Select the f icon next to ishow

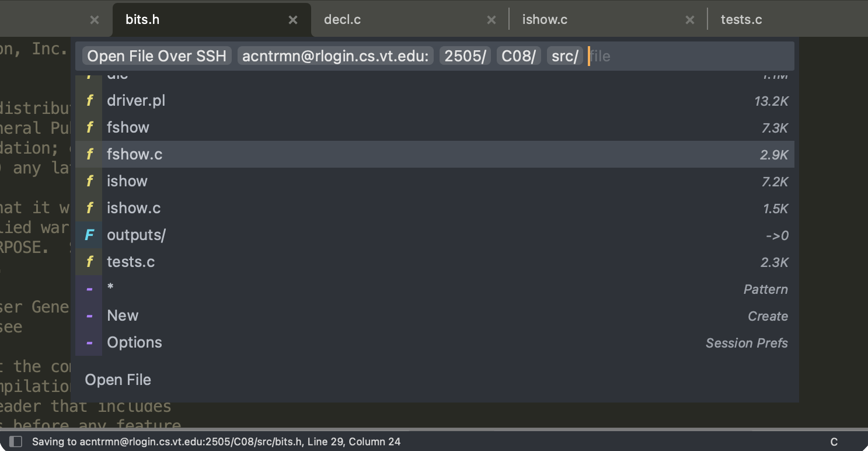click(89, 181)
